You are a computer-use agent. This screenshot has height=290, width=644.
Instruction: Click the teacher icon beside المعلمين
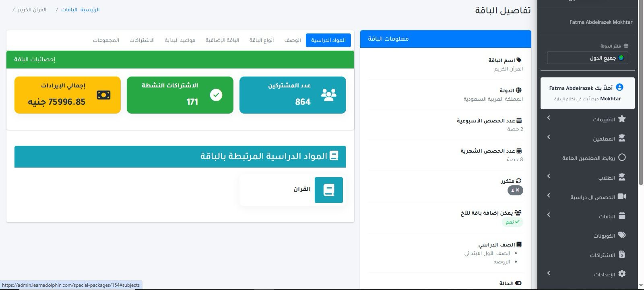pos(622,138)
